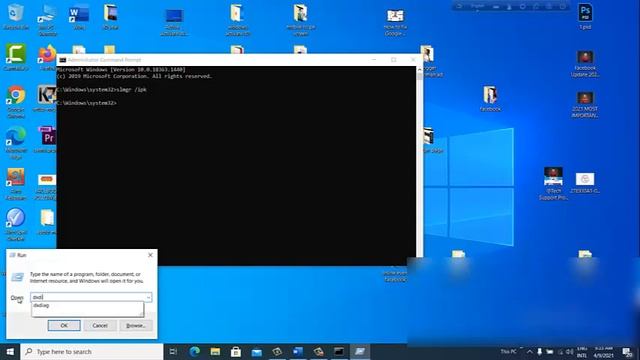This screenshot has height=360, width=640.
Task: Click the microphone tray icon
Action: click(x=539, y=351)
